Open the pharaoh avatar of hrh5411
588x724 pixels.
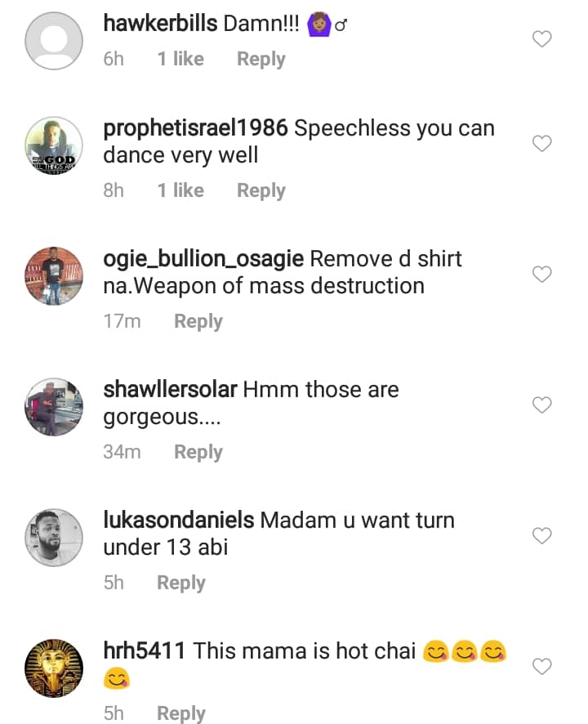(x=54, y=668)
